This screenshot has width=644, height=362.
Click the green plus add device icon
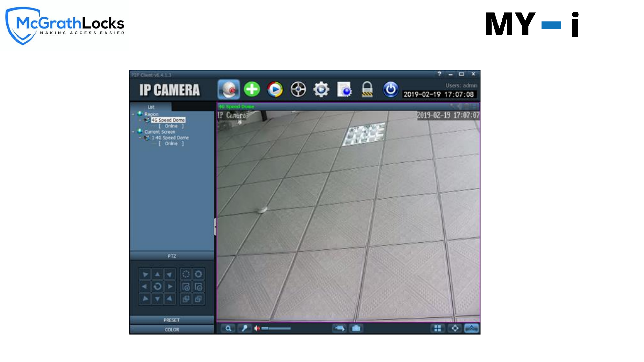point(252,89)
